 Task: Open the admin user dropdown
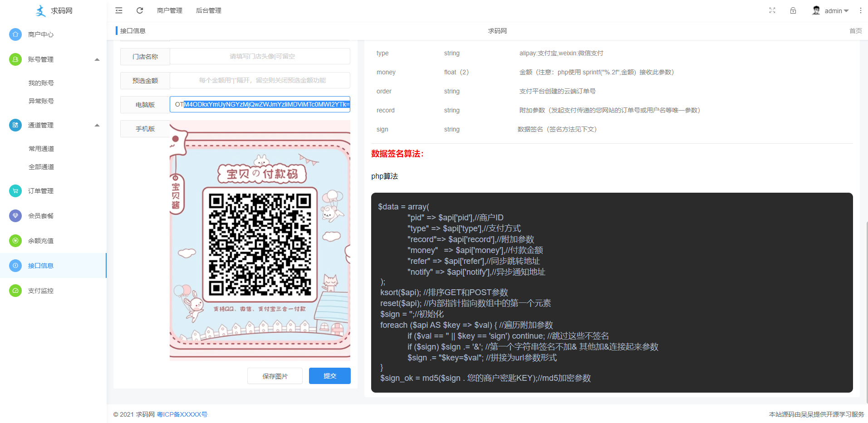point(836,11)
